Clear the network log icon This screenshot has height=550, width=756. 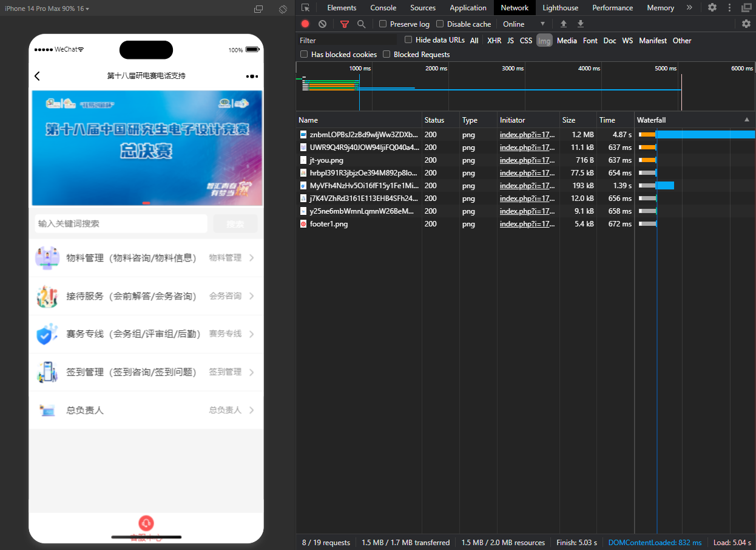pyautogui.click(x=322, y=24)
